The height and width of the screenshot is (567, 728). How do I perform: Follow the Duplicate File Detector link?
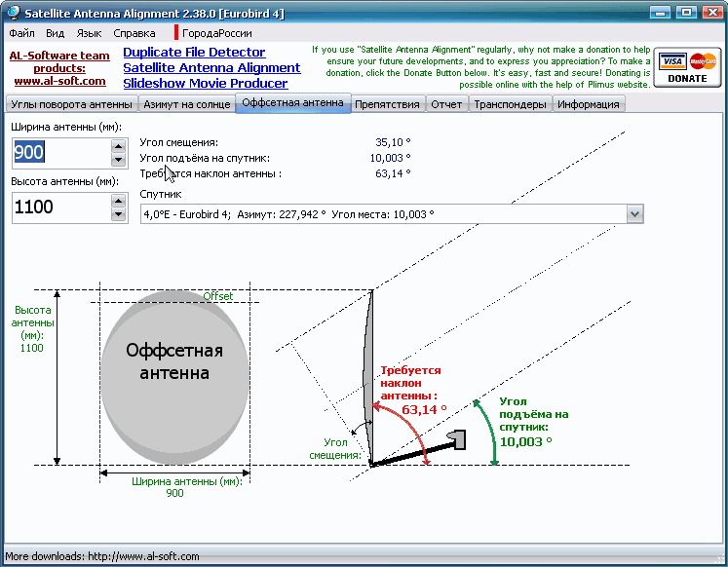click(194, 52)
